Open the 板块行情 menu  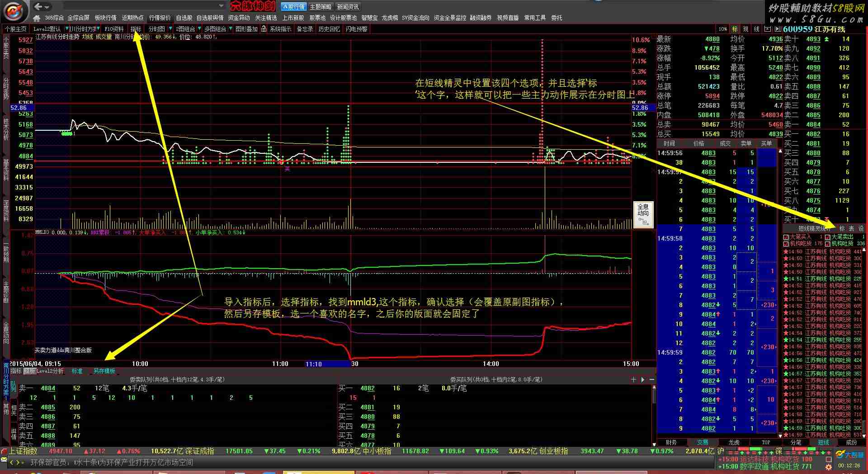[x=105, y=18]
